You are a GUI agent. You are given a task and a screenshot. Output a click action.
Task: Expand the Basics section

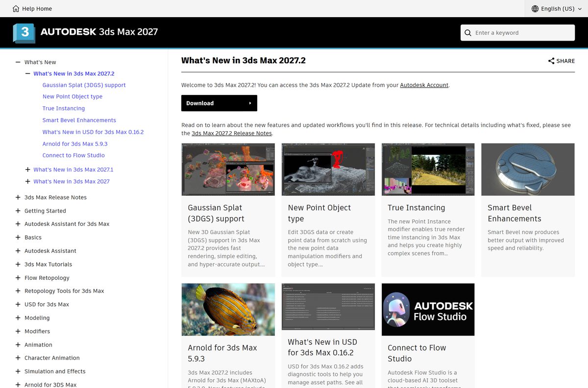click(x=18, y=238)
